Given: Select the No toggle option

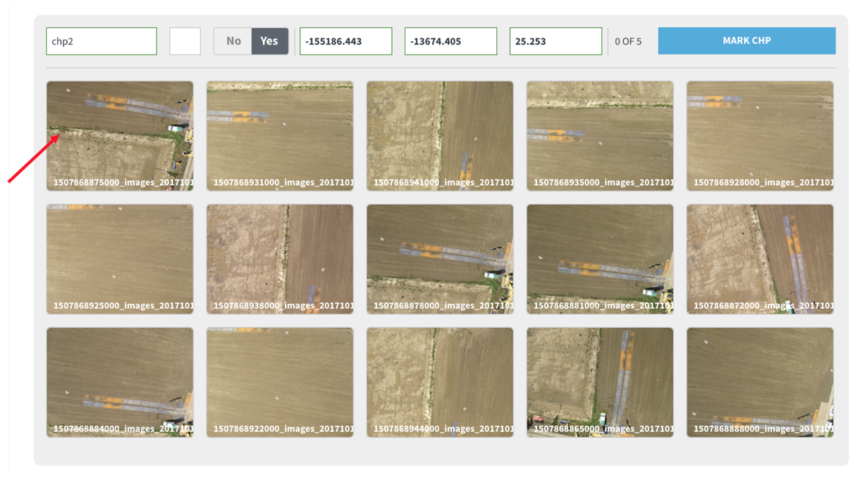Looking at the screenshot, I should [x=233, y=42].
